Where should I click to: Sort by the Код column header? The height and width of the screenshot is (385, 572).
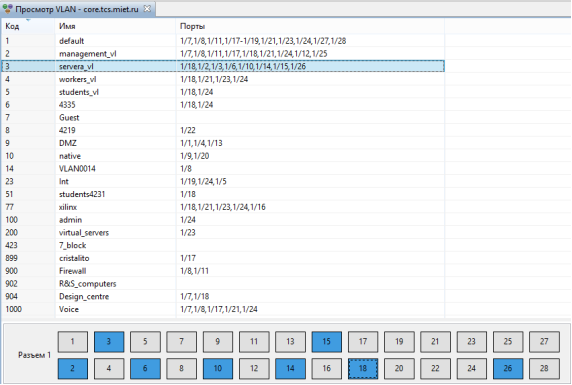[x=28, y=26]
